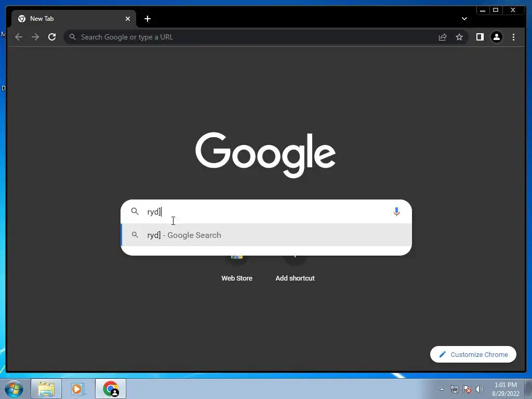Click the Google search box containing ryd]
Screen dimensions: 532x399
point(266,212)
